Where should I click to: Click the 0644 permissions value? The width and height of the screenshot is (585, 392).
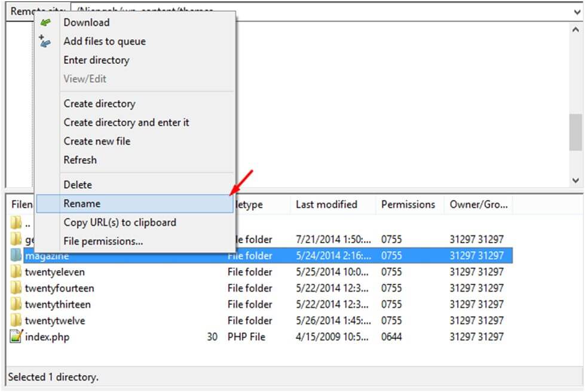pyautogui.click(x=391, y=337)
